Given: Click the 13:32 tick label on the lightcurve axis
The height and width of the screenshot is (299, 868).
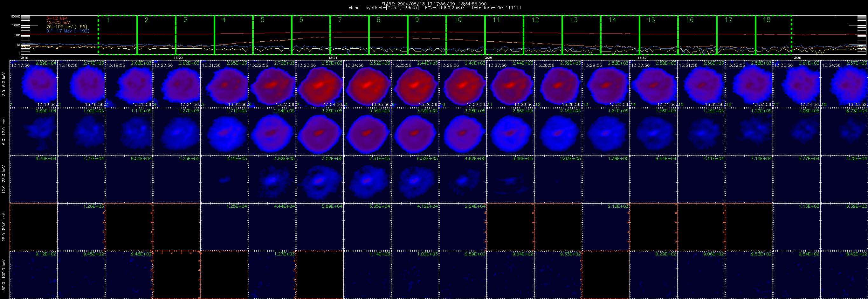Looking at the screenshot, I should tap(642, 58).
